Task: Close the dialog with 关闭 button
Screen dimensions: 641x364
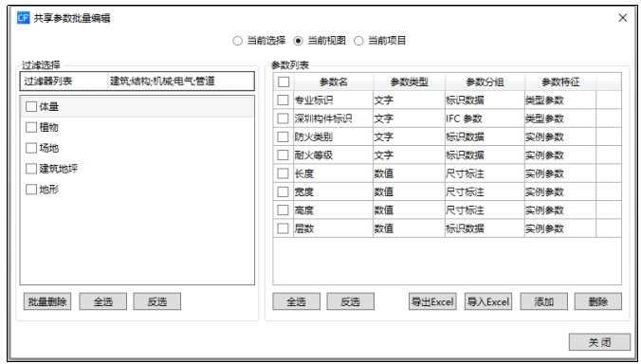Action: click(599, 342)
